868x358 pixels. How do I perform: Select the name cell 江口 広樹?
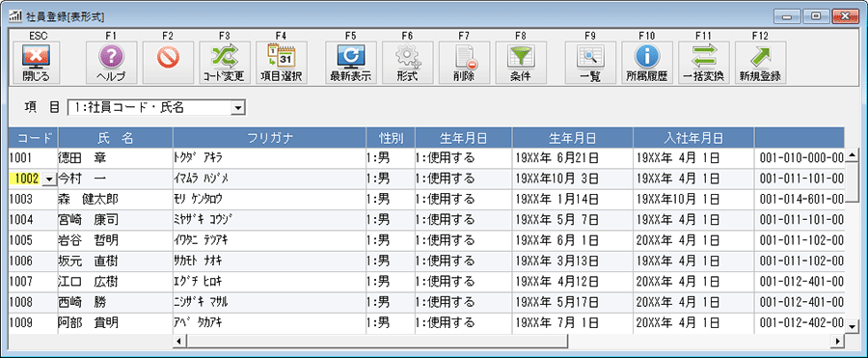115,282
